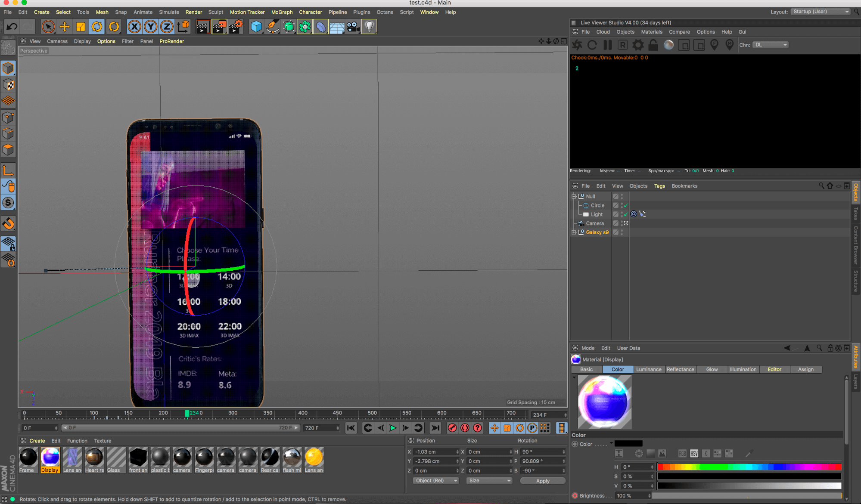The image size is (861, 504).
Task: Click Live Viewer render settings gear
Action: [x=638, y=45]
